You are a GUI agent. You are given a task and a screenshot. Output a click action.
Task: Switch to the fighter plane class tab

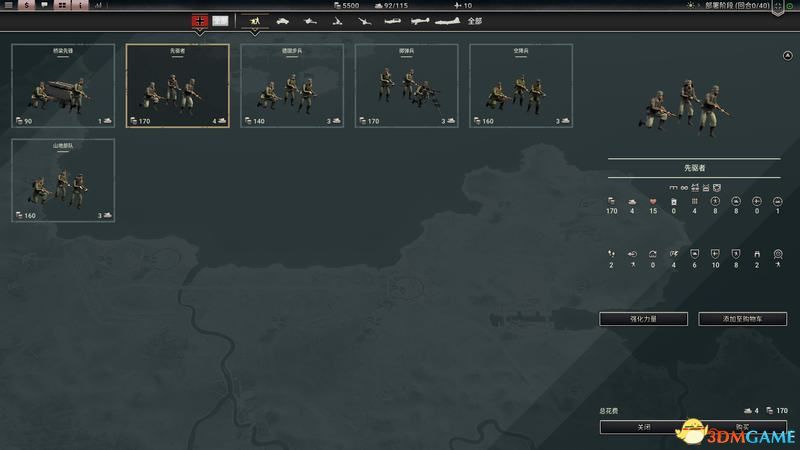tap(392, 21)
